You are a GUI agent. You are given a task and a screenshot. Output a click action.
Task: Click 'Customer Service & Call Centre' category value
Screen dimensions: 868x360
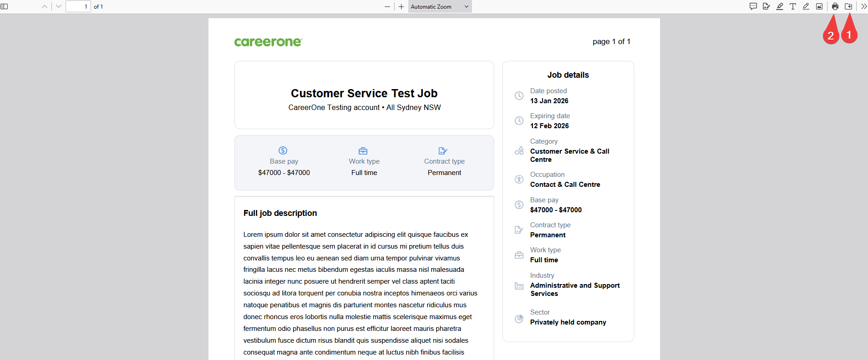tap(570, 155)
